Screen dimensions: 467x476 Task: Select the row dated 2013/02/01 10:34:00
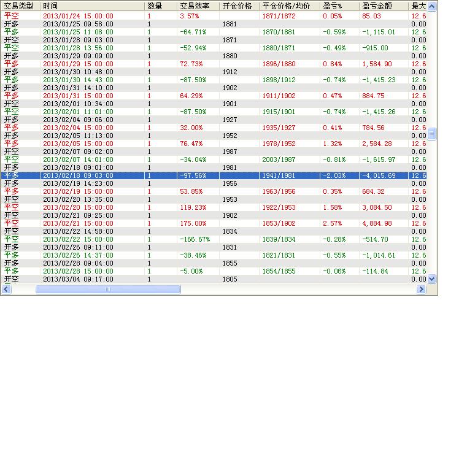[214, 104]
